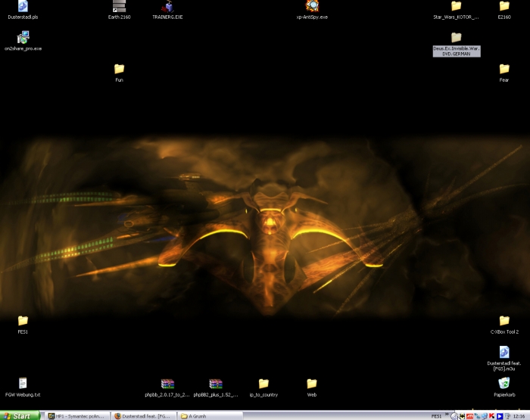
Task: Open the Start menu
Action: click(20, 416)
